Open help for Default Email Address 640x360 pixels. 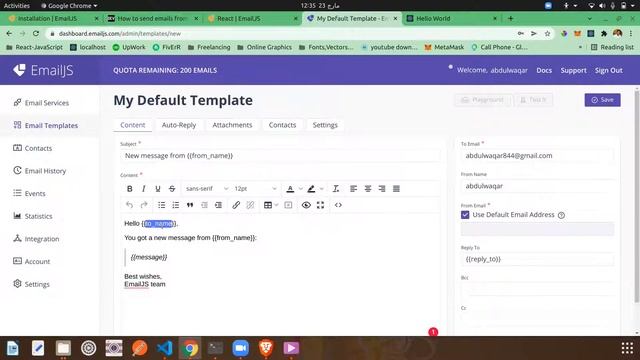(561, 215)
